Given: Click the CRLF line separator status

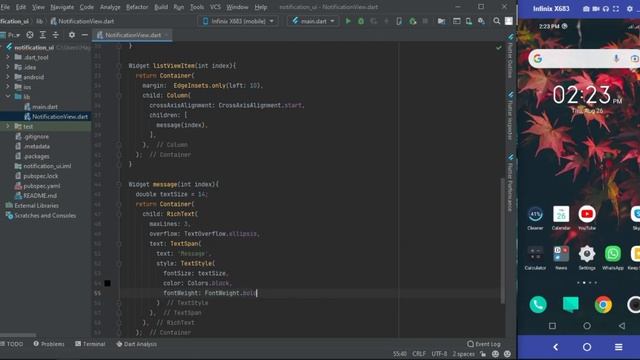Looking at the screenshot, I should coord(419,353).
